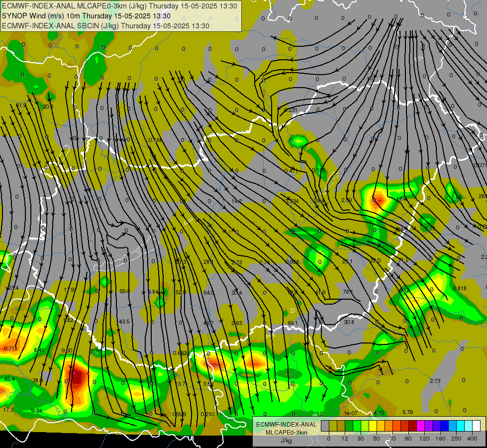The height and width of the screenshot is (448, 487).
Task: Click the map value 45.4
Action: click(9, 379)
